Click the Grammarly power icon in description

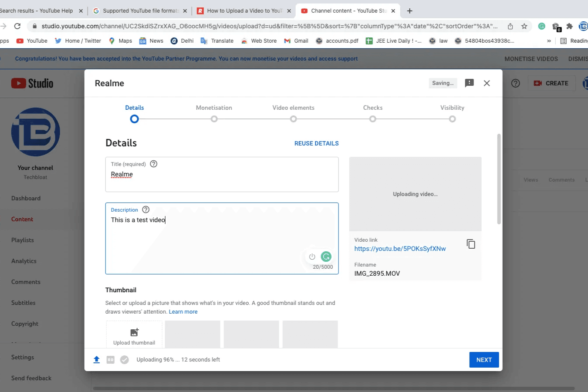[x=312, y=257]
